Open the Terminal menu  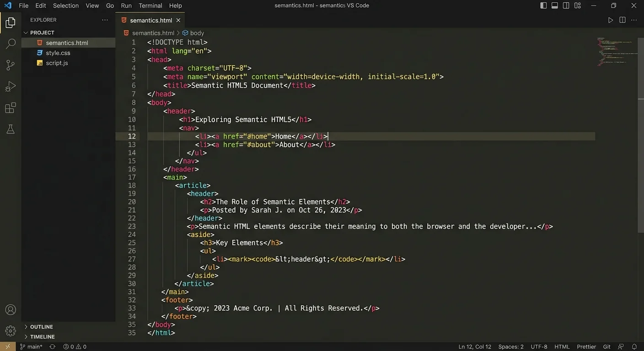[150, 5]
